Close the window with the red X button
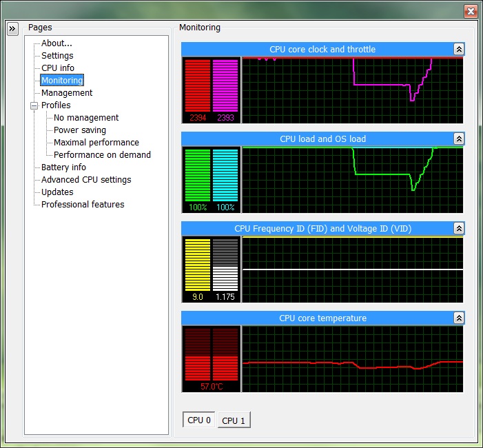Image resolution: width=483 pixels, height=448 pixels. pyautogui.click(x=471, y=12)
